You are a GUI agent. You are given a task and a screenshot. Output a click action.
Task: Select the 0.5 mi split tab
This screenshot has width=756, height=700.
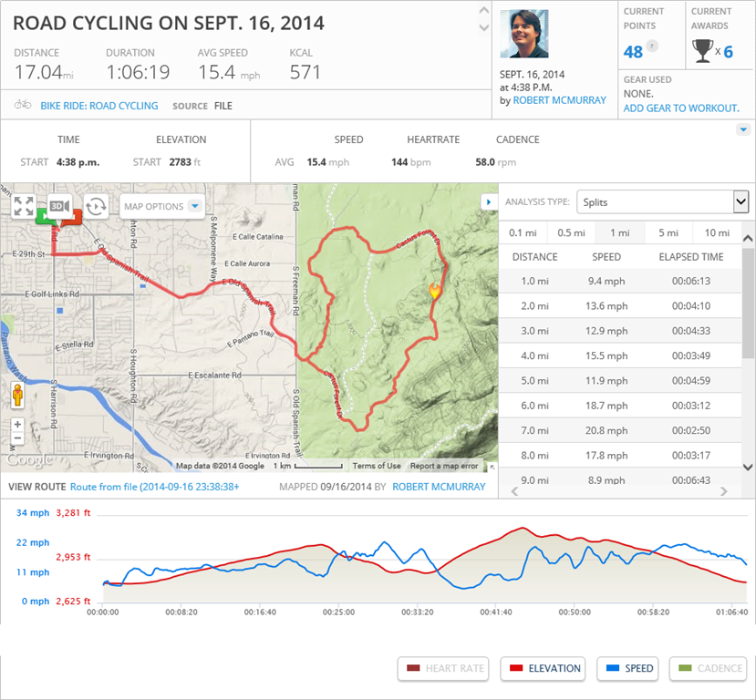point(571,232)
